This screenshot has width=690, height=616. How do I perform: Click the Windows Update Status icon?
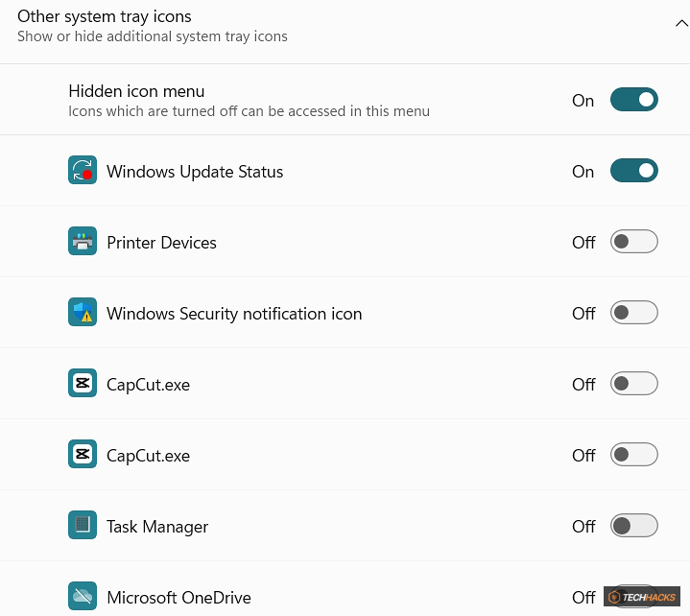click(83, 170)
